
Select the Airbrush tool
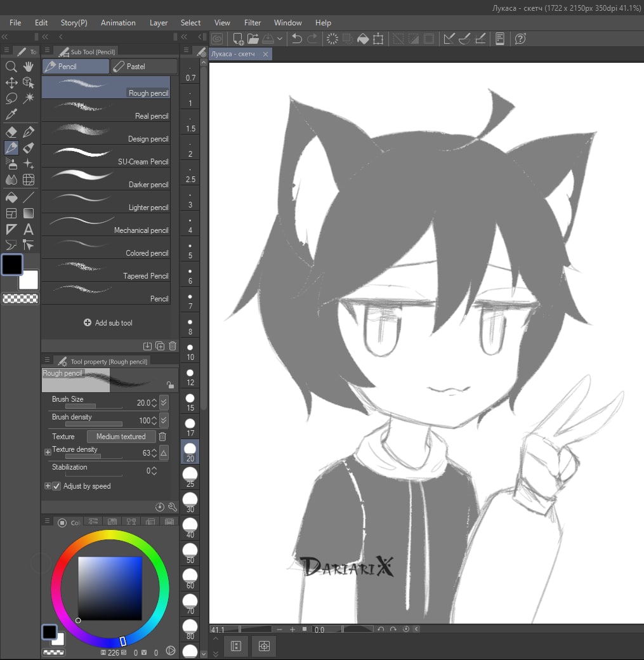coord(11,164)
